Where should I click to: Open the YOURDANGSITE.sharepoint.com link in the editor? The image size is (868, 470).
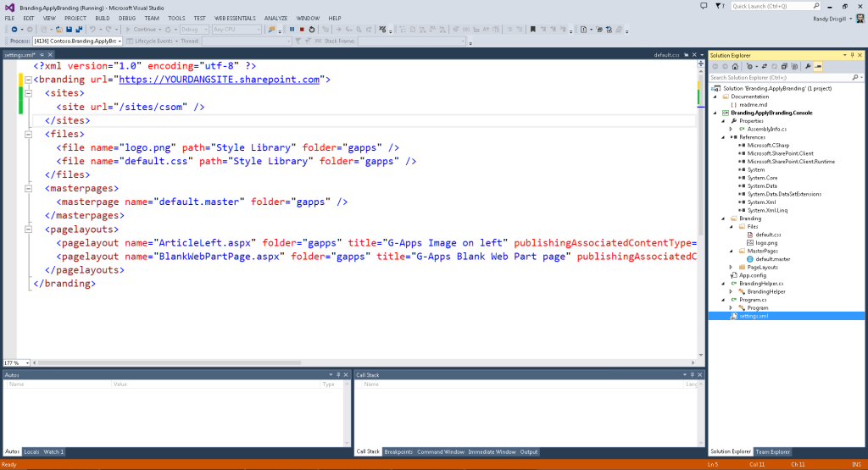[x=219, y=80]
